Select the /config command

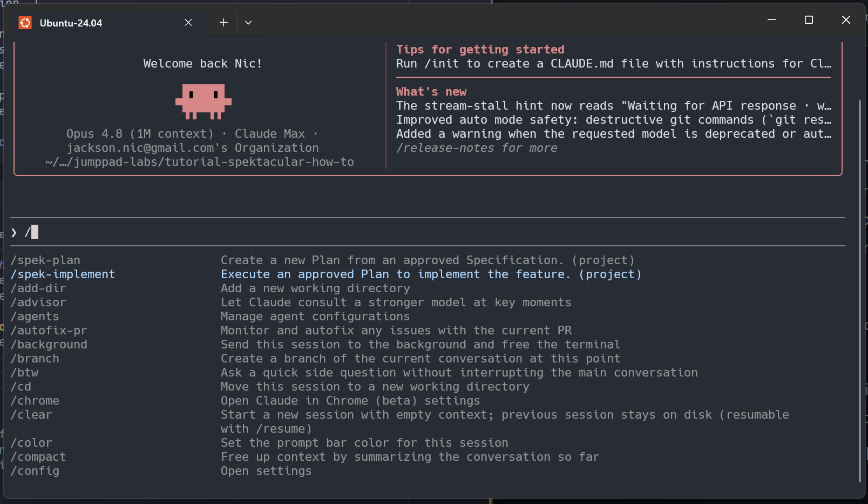click(x=35, y=471)
